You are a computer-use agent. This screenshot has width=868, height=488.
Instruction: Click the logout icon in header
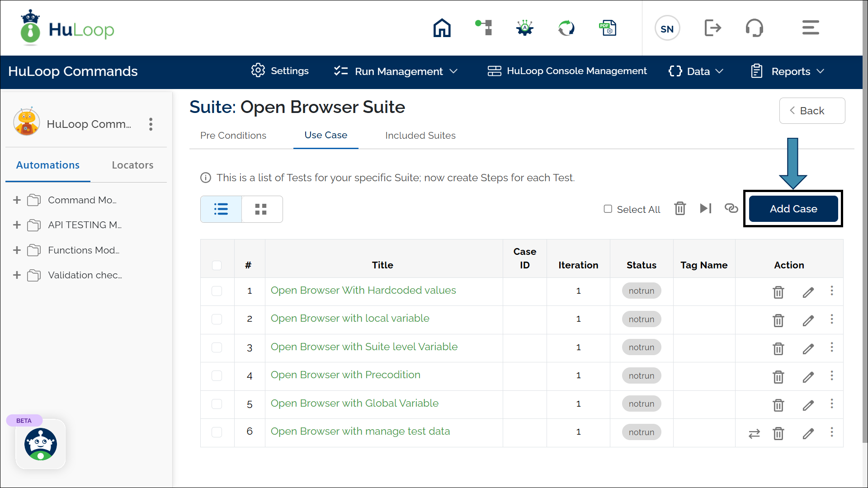click(x=712, y=28)
